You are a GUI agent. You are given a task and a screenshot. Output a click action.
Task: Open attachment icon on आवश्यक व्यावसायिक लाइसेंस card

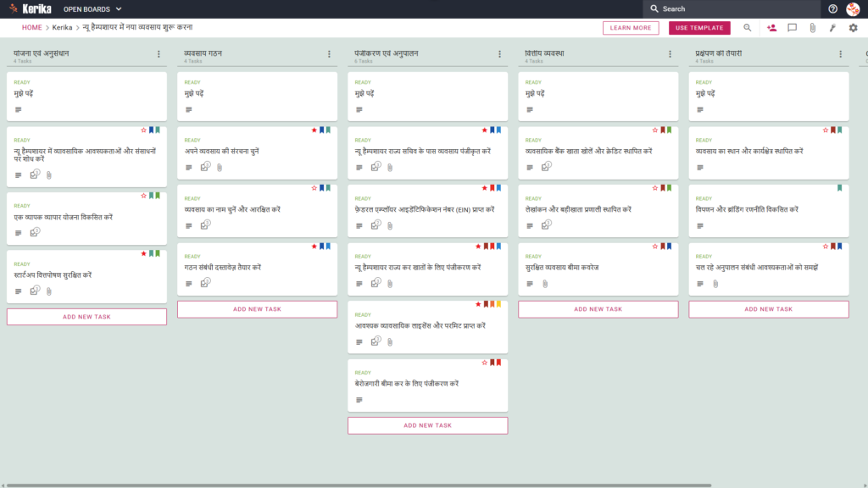click(x=390, y=342)
